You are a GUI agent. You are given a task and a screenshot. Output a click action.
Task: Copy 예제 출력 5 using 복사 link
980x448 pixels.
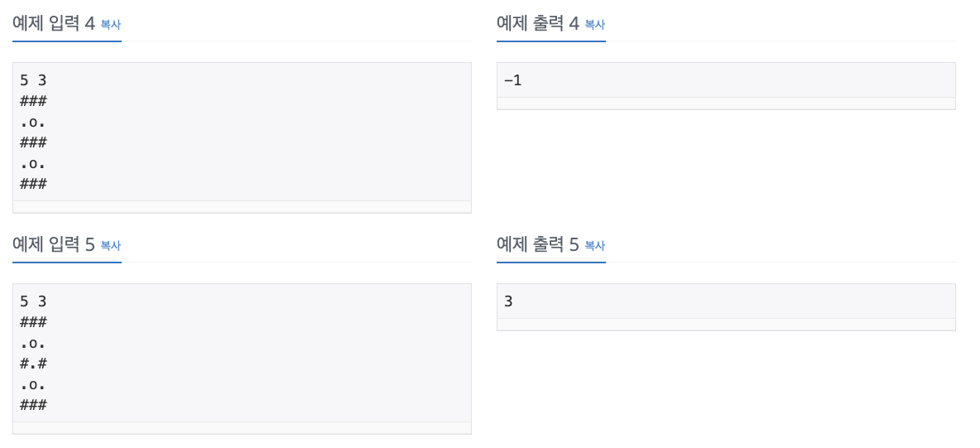point(594,246)
